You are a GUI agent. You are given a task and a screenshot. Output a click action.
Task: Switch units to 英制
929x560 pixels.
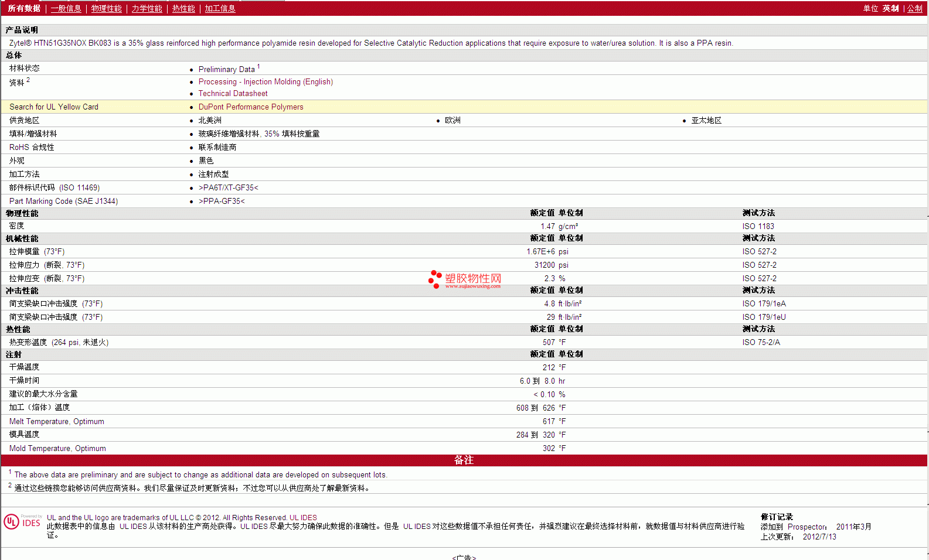tap(890, 8)
